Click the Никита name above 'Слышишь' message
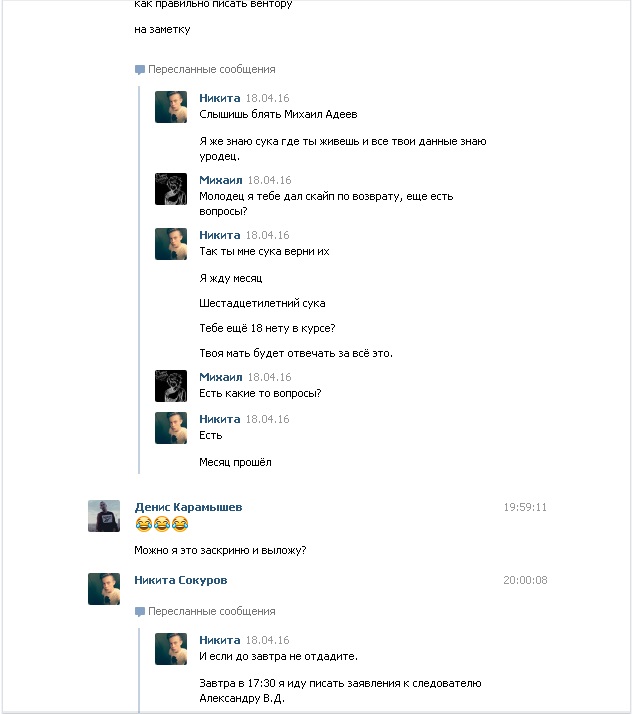This screenshot has height=714, width=632. coord(219,98)
